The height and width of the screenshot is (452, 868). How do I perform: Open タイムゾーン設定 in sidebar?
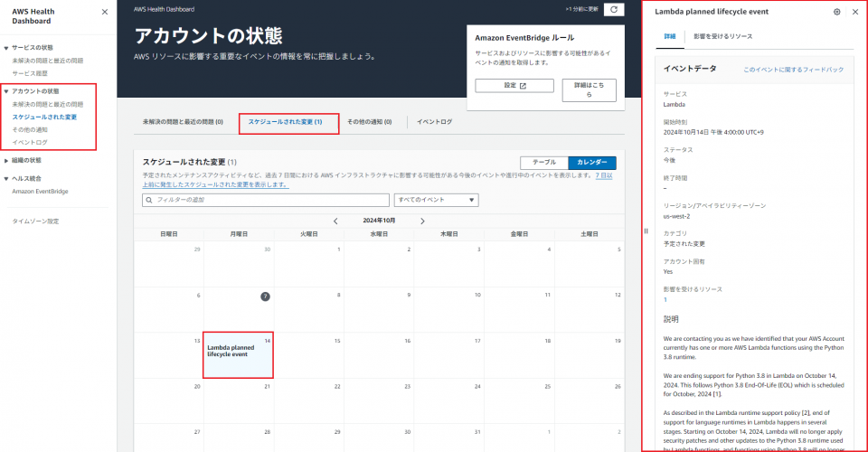(35, 221)
